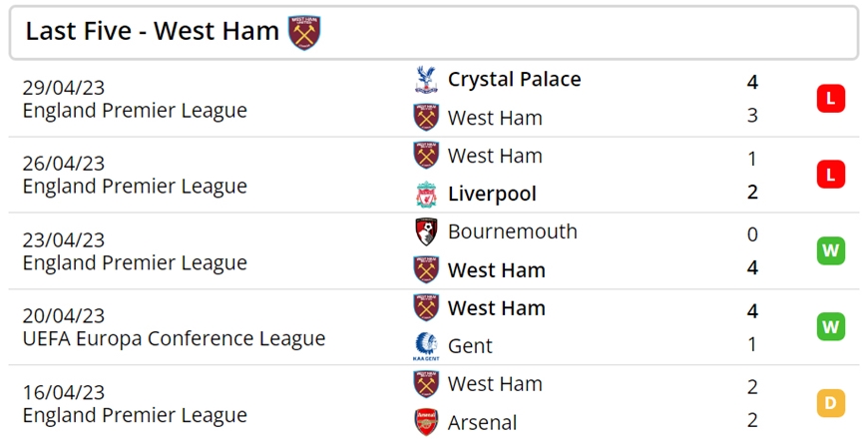Screen dimensions: 868x443
Task: Open the Liverpool team name link
Action: (x=492, y=195)
